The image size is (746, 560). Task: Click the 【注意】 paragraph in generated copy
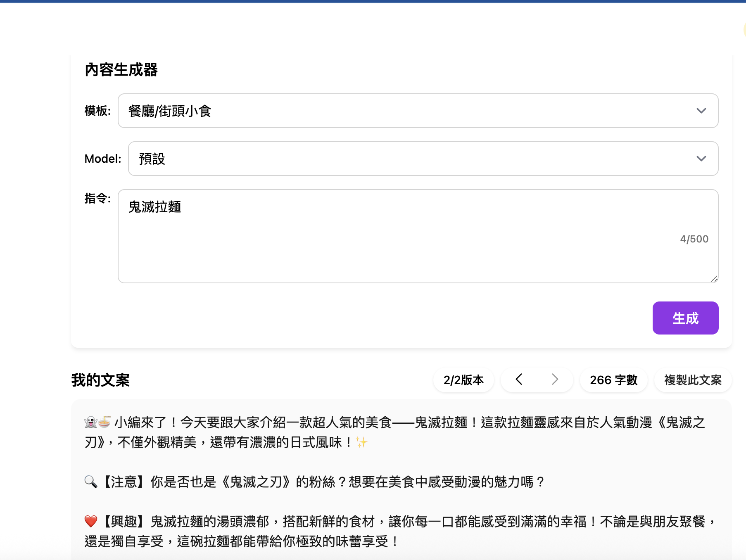point(322,482)
